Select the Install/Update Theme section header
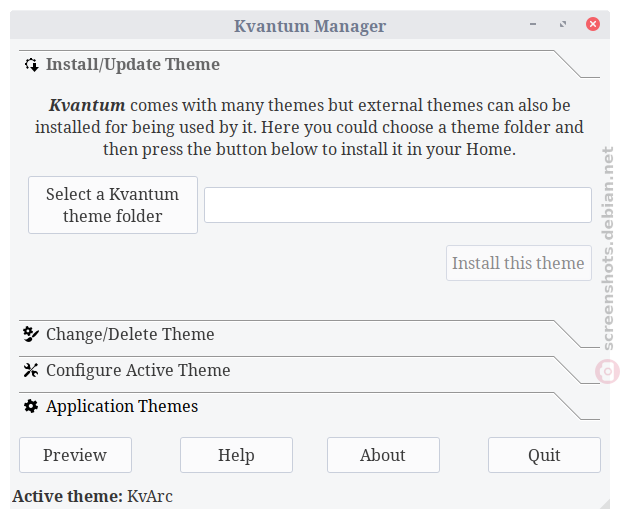 pos(309,64)
